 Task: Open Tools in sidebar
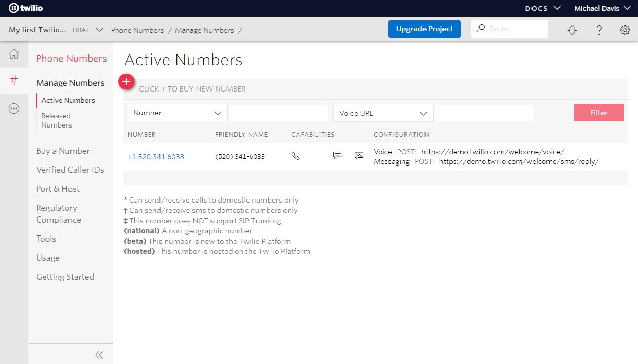(x=46, y=239)
